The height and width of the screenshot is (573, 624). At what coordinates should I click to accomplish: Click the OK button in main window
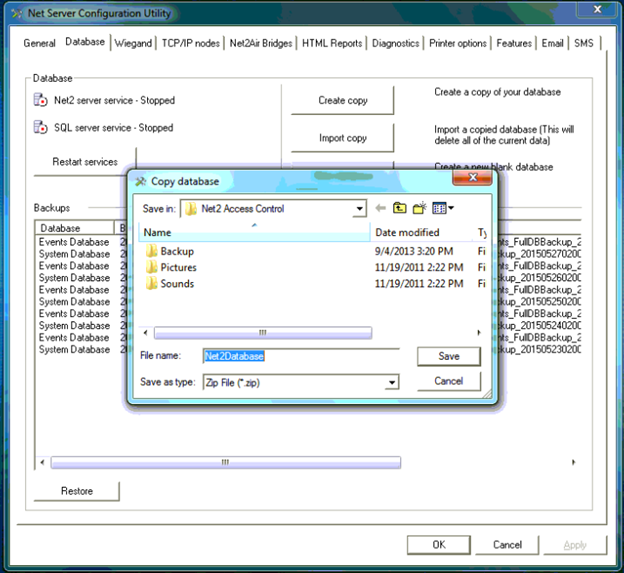(x=439, y=545)
